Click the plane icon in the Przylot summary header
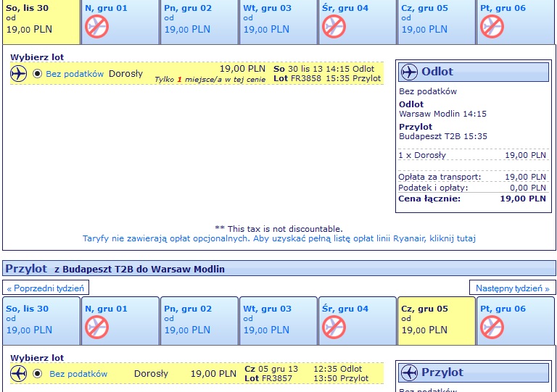This screenshot has width=557, height=392. 409,373
